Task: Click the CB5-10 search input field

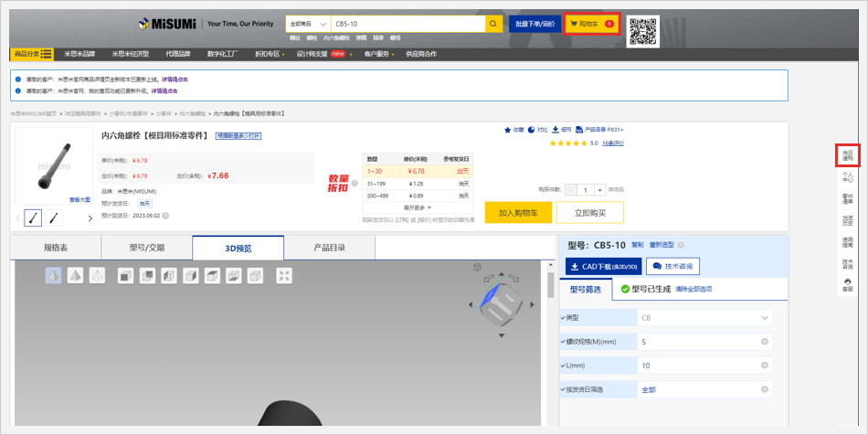Action: (x=407, y=24)
